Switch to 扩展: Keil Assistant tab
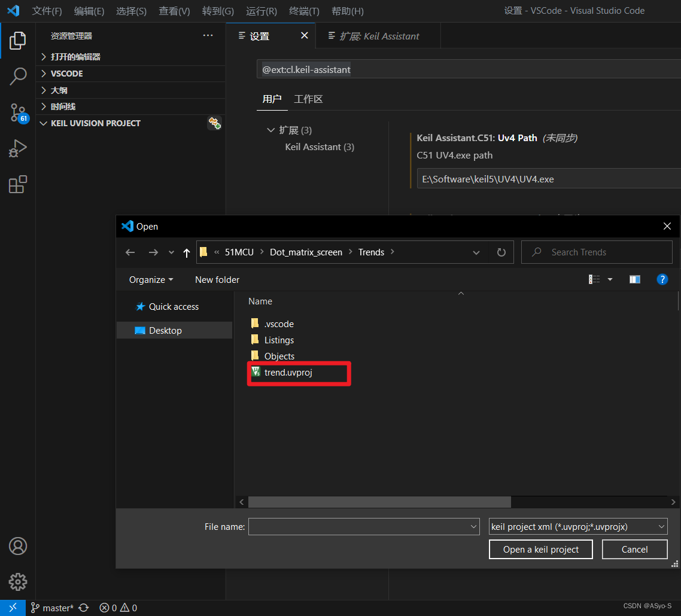 (x=378, y=36)
